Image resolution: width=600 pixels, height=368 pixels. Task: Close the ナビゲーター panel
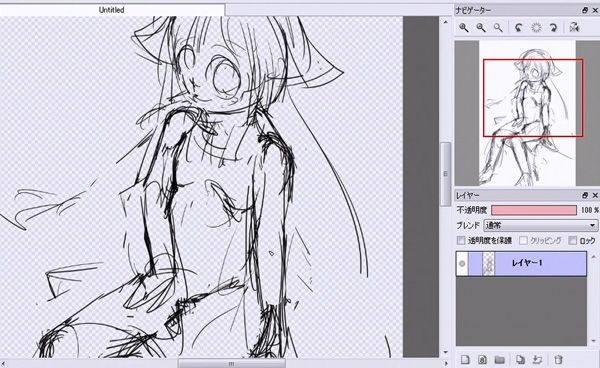coord(595,11)
